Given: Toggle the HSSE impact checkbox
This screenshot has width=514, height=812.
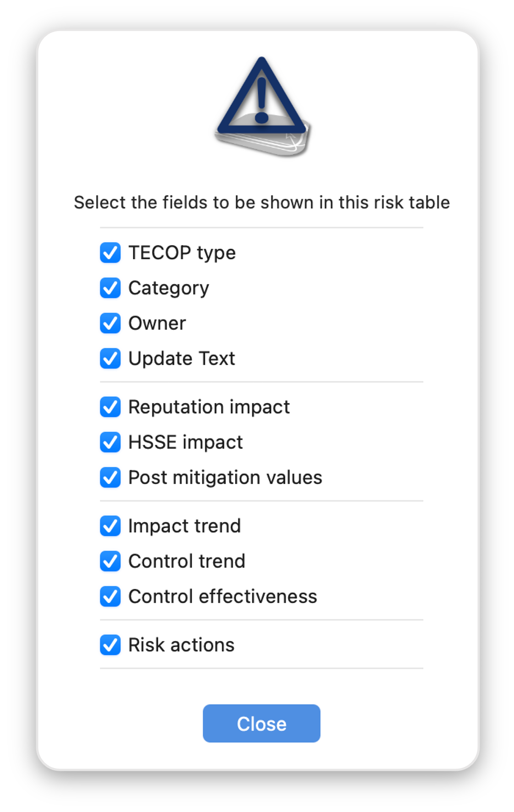Looking at the screenshot, I should 110,442.
